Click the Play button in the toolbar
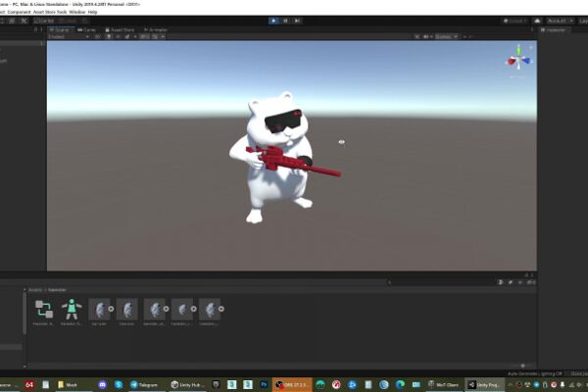588x392 pixels. coord(273,21)
